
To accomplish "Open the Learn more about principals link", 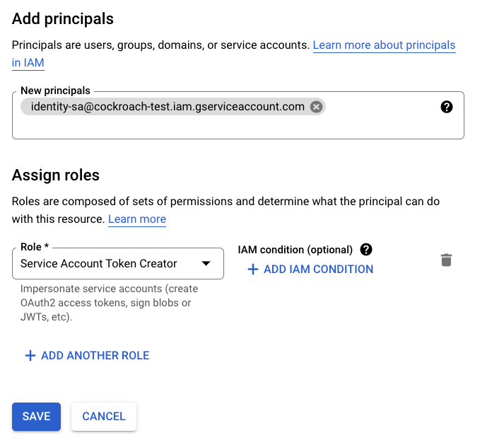I will point(384,45).
